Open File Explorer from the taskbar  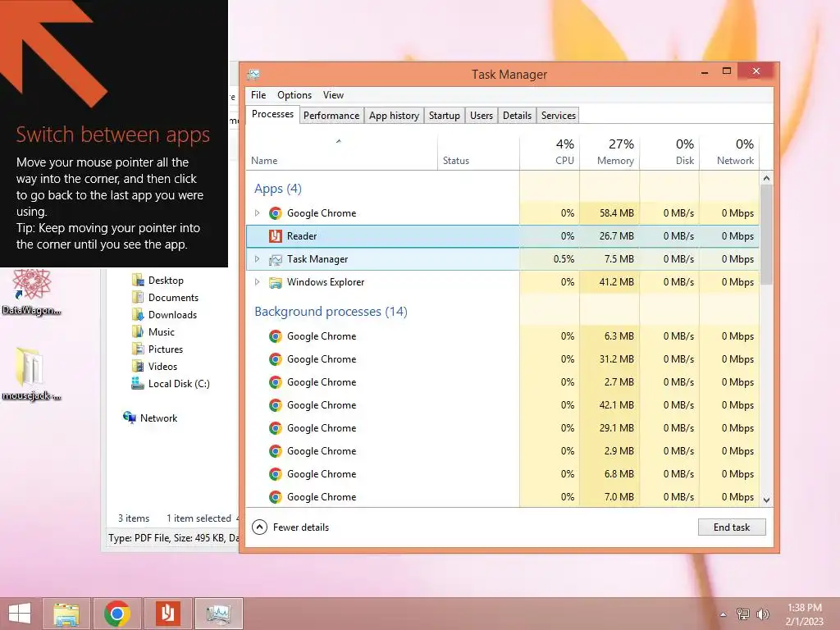tap(66, 614)
